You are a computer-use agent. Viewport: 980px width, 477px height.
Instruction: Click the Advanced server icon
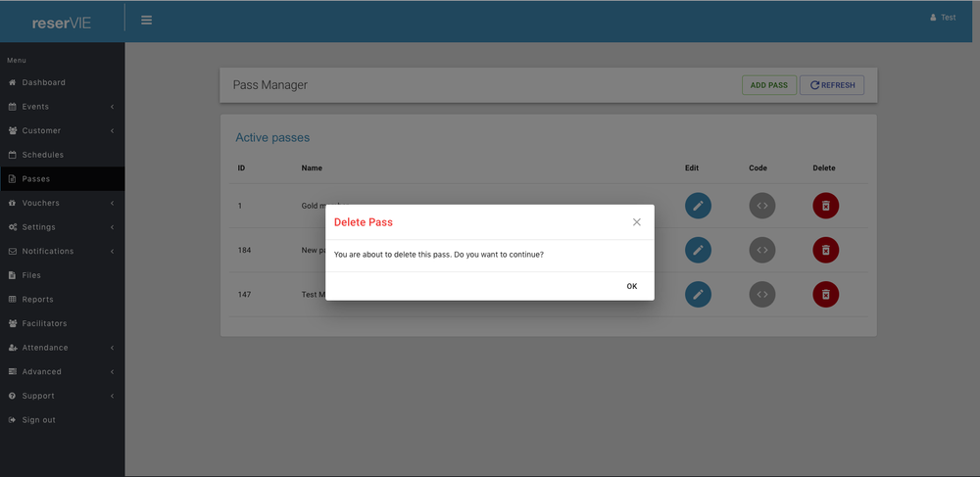click(12, 371)
